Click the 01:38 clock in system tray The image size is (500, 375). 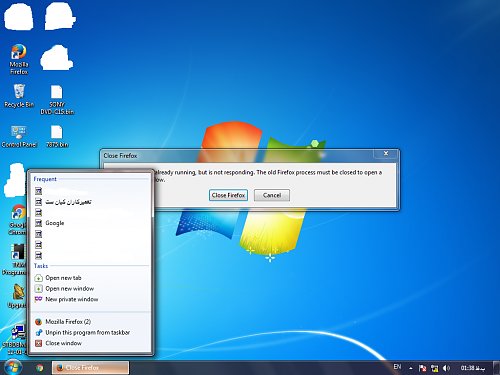(x=472, y=368)
